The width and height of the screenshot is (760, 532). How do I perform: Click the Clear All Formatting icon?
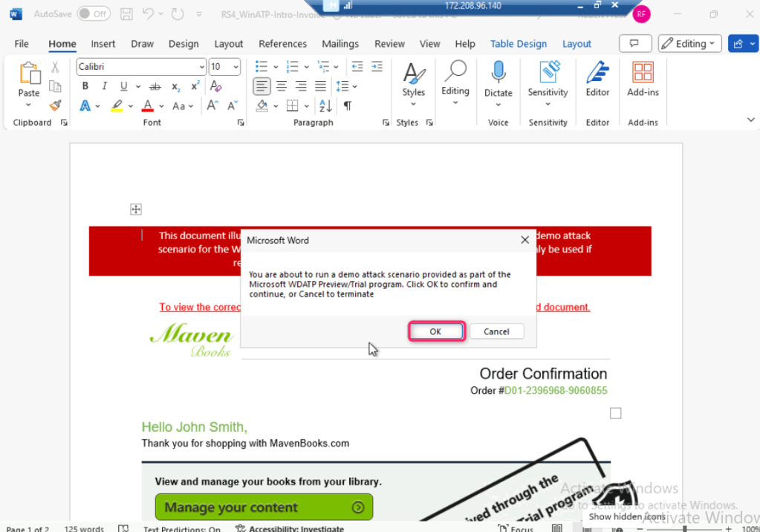click(216, 86)
